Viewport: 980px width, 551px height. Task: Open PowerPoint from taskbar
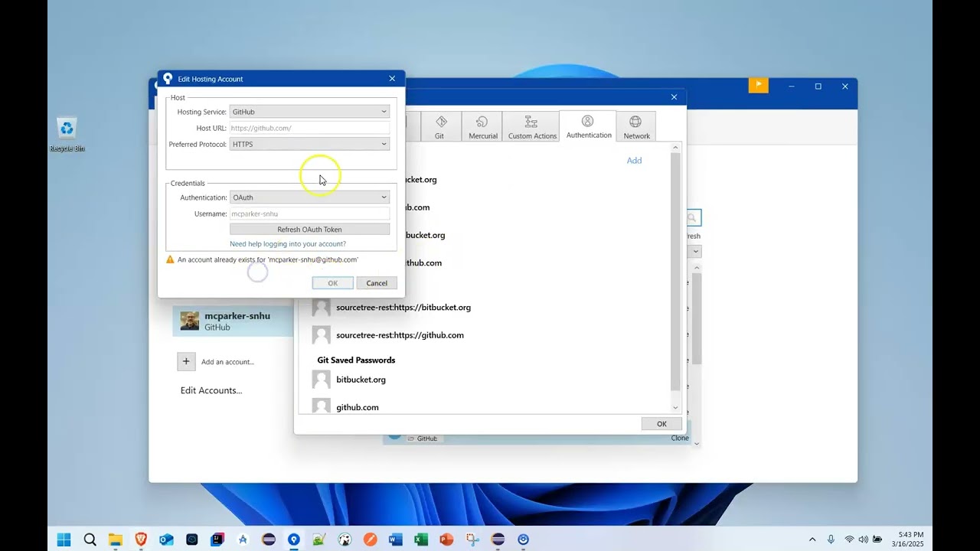click(x=447, y=540)
